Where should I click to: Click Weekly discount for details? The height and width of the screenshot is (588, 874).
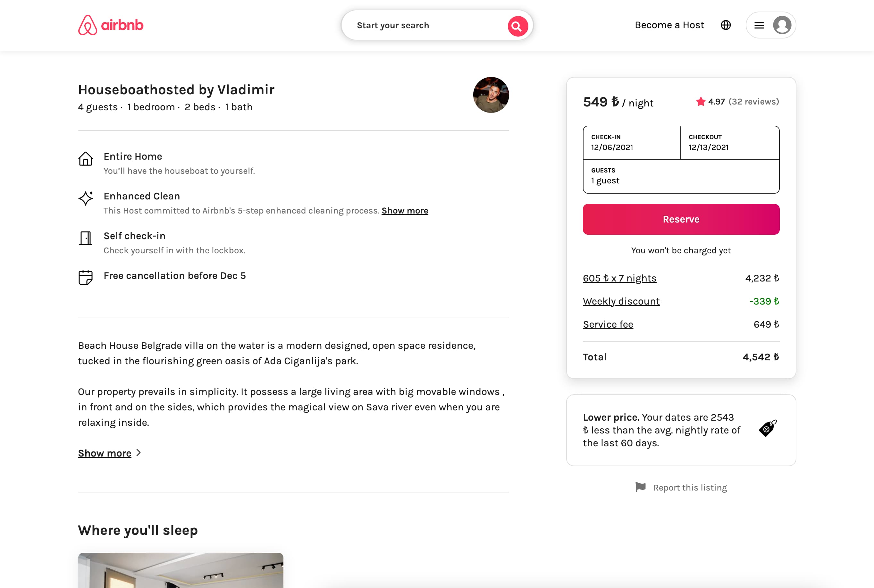click(x=621, y=301)
